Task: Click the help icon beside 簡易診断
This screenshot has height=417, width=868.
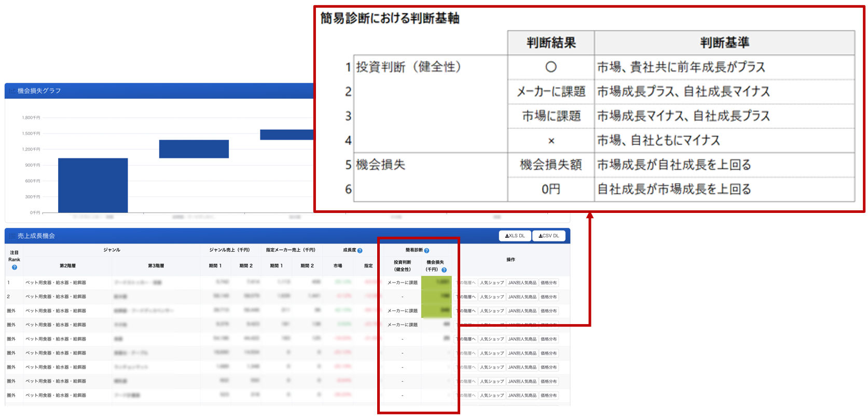Action: click(426, 250)
